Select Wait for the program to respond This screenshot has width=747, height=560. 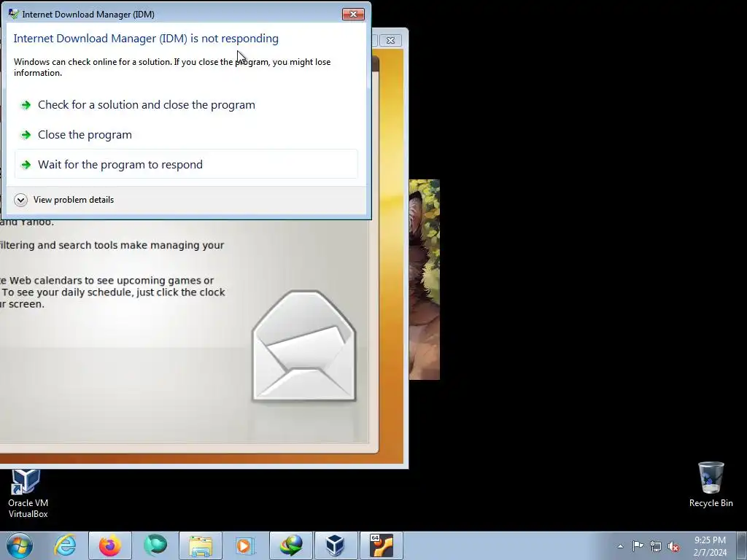pyautogui.click(x=186, y=164)
